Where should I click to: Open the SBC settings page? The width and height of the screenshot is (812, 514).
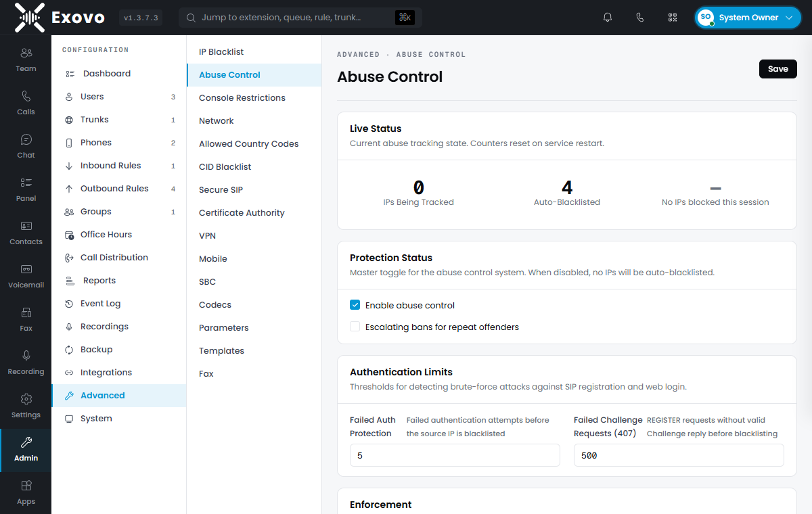coord(254,282)
